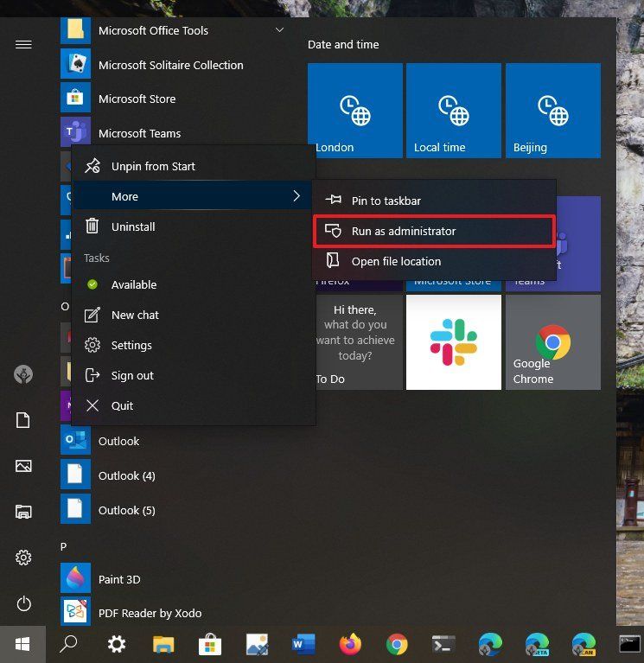Select Open file location
The image size is (644, 663).
pos(434,261)
